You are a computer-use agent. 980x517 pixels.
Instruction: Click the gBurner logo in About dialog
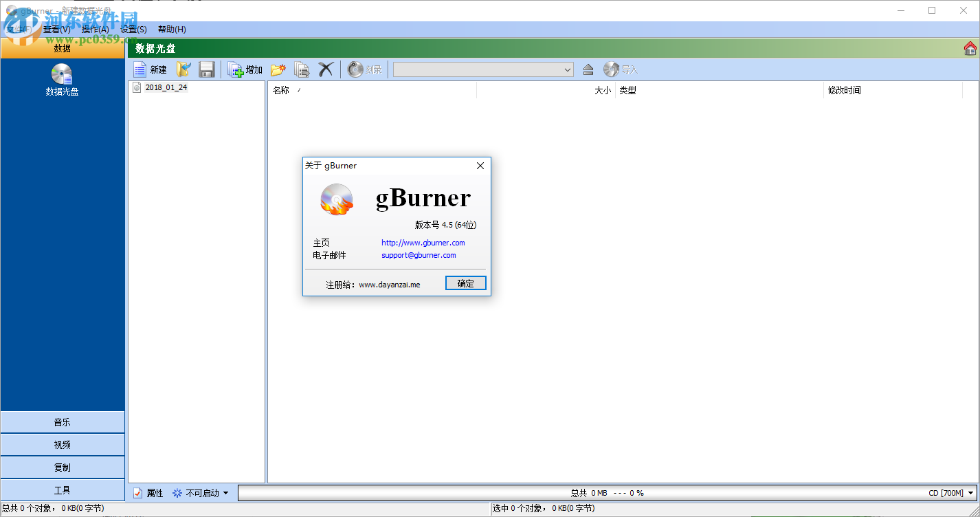[x=337, y=199]
